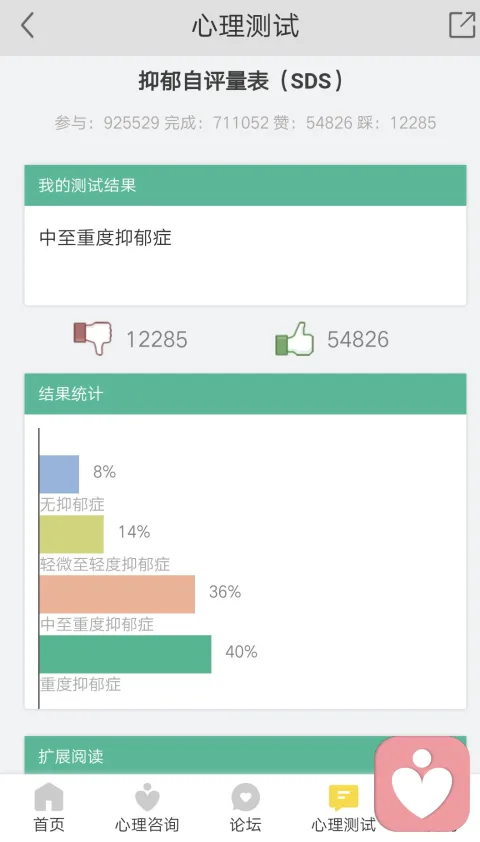Tap the dislike count 12285

pos(157,339)
